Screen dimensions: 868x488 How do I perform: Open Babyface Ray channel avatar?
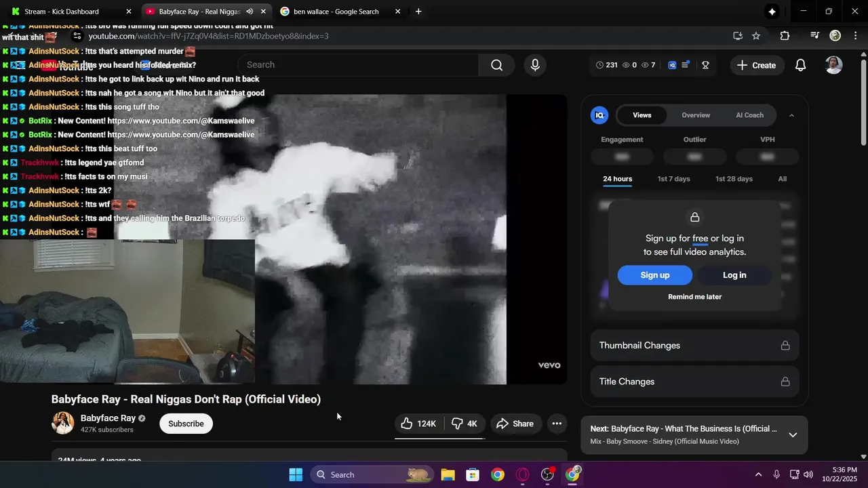pyautogui.click(x=63, y=423)
